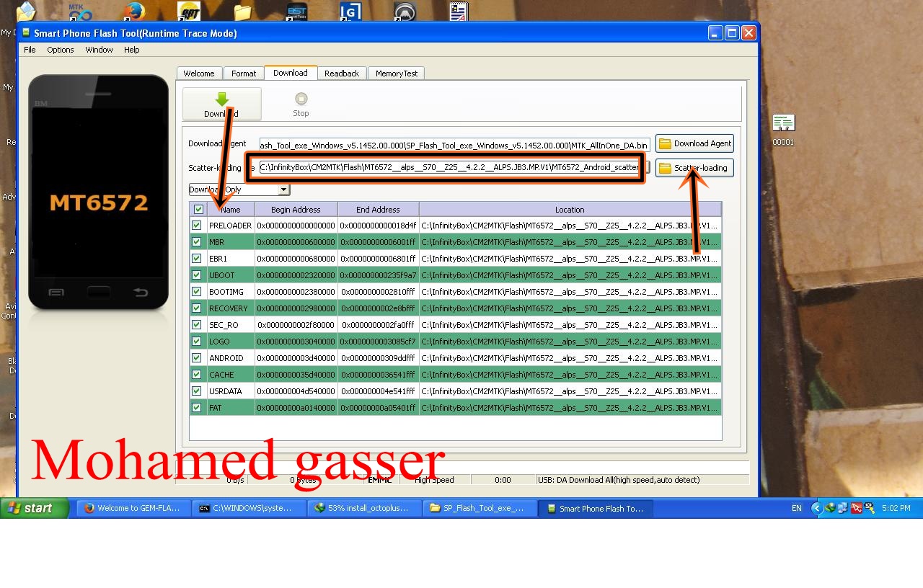Click the EN language indicator
Viewport: 923px width, 588px height.
pos(796,508)
